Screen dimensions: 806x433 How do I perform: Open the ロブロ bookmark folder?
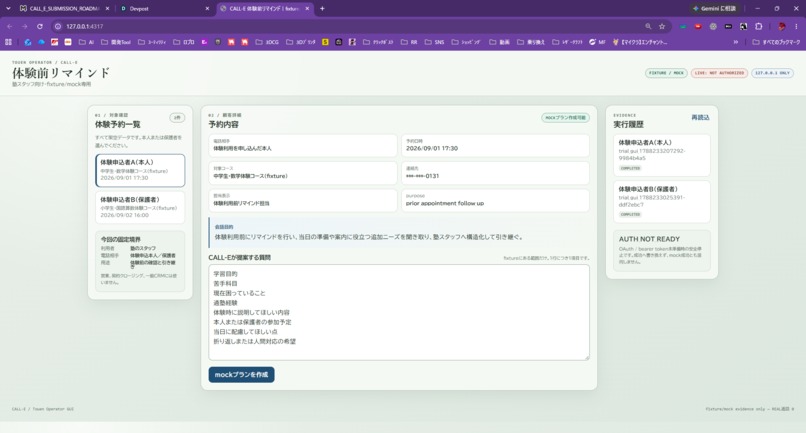[x=184, y=42]
